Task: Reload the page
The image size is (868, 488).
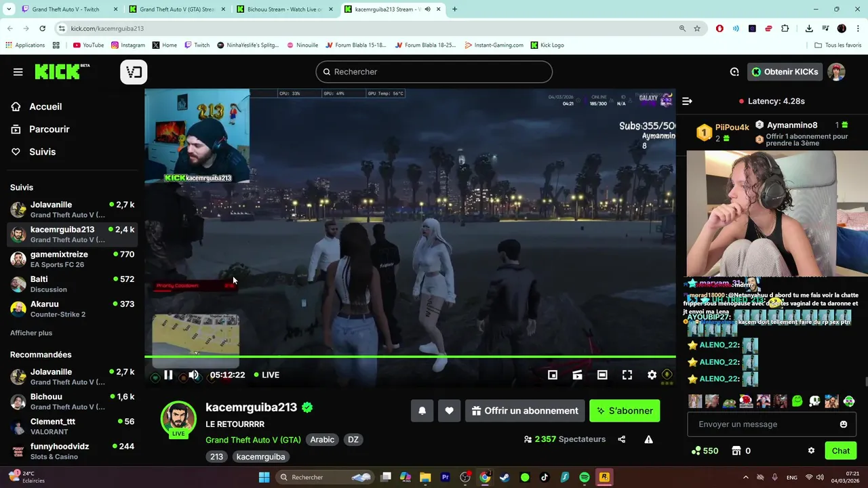Action: coord(42,28)
